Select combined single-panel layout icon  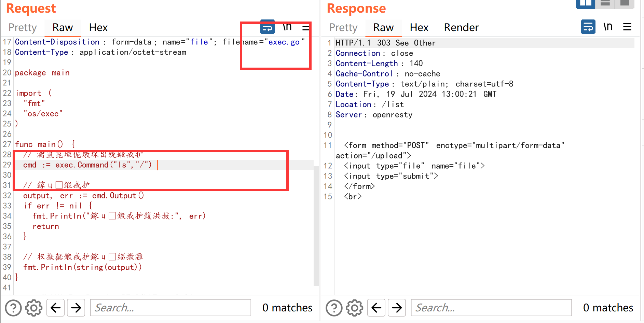(x=625, y=3)
